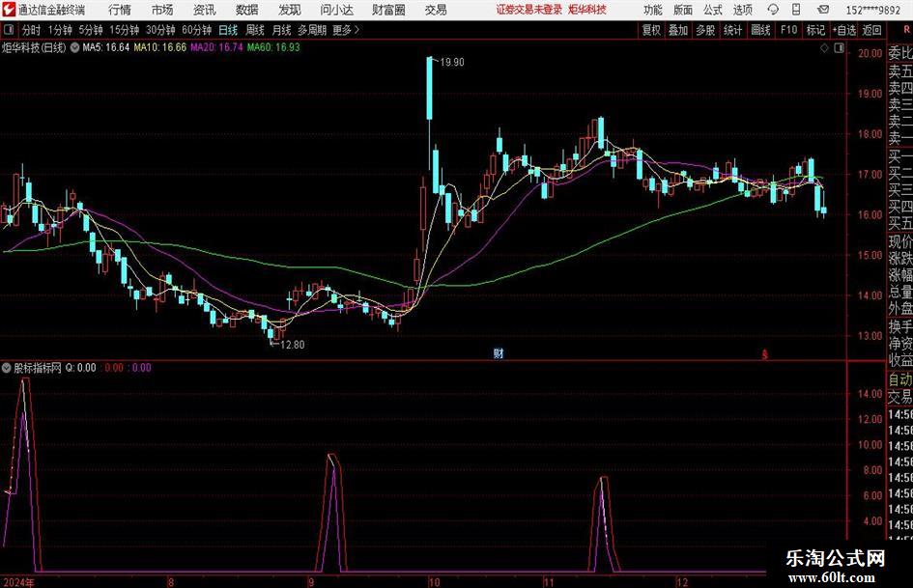Click the 换手 label in the right panel
This screenshot has width=913, height=588.
900,326
